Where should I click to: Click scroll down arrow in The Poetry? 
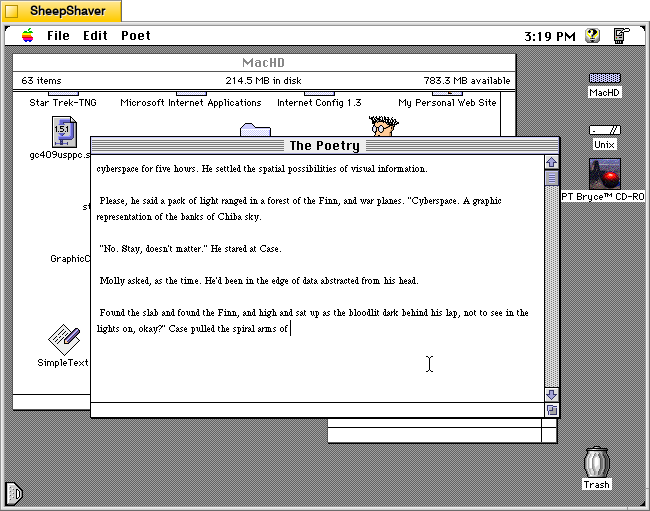tap(551, 394)
